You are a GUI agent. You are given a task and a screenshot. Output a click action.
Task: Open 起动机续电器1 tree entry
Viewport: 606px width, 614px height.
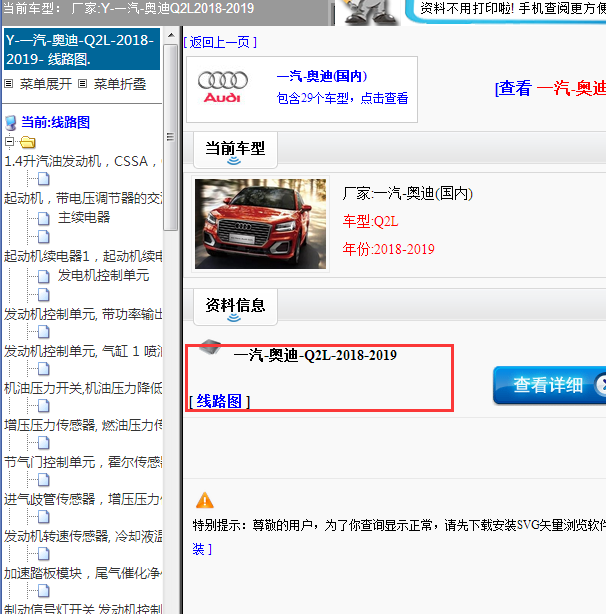(83, 256)
